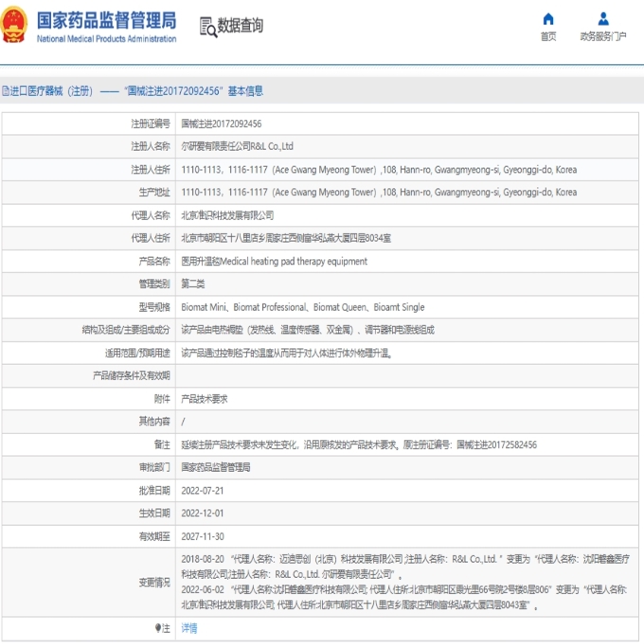Open the 详情 link in the notes row

[x=189, y=628]
